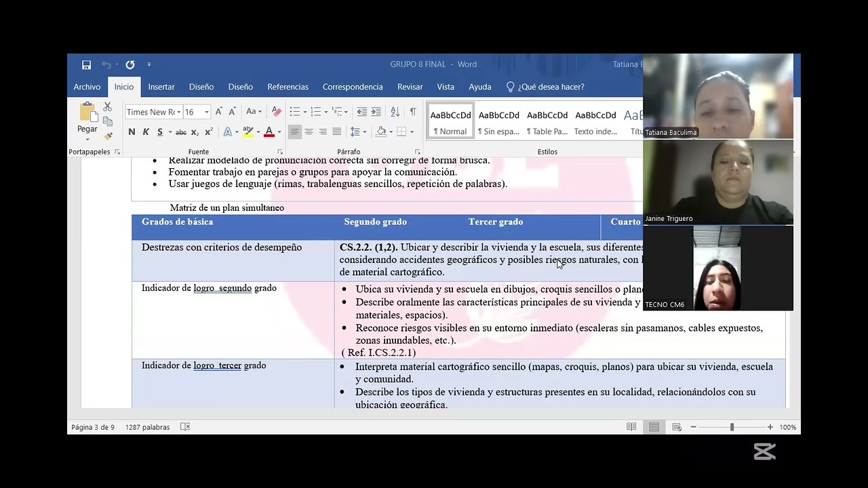Screen dimensions: 868x488
Task: Click Increase Font Size icon
Action: click(x=218, y=112)
